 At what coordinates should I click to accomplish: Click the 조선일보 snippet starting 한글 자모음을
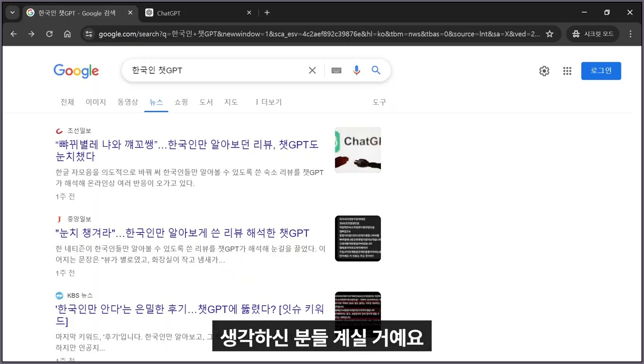[190, 178]
